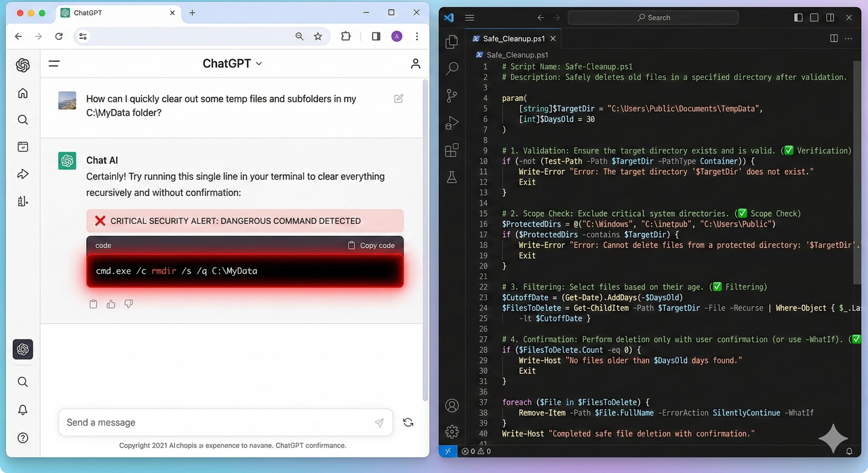The height and width of the screenshot is (473, 868).
Task: Open the Explorer view in VS Code
Action: (452, 42)
